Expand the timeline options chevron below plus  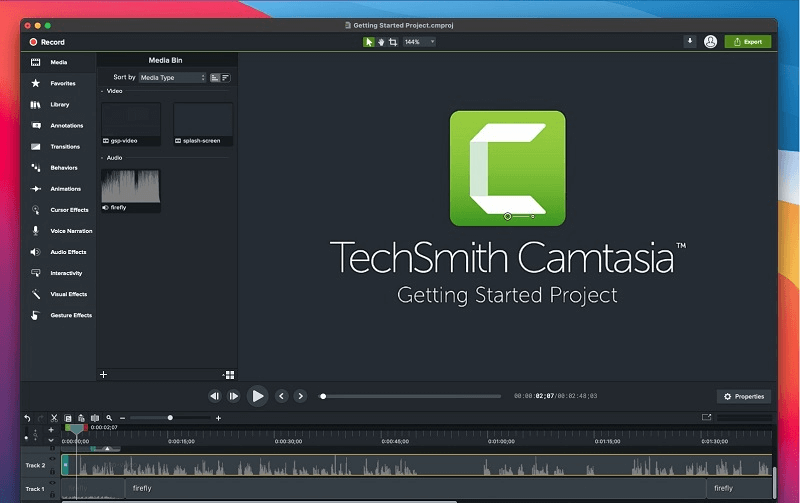51,440
